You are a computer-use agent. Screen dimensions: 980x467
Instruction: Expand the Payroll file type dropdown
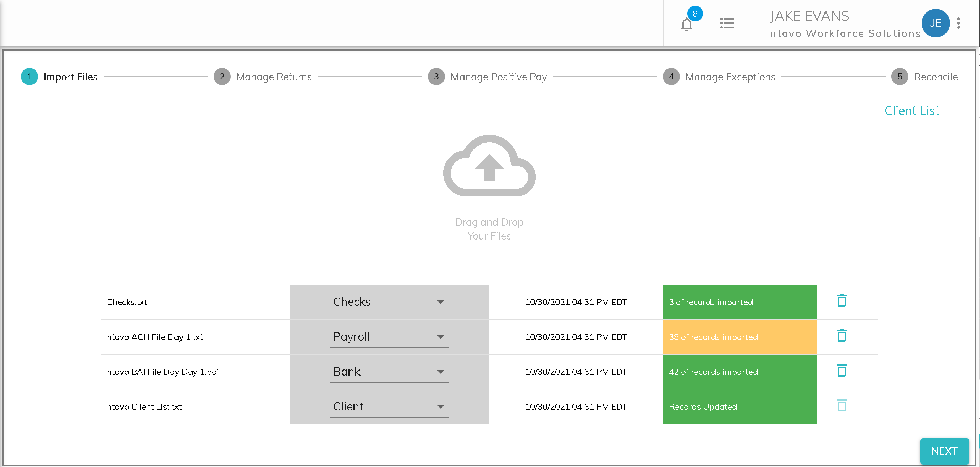389,337
